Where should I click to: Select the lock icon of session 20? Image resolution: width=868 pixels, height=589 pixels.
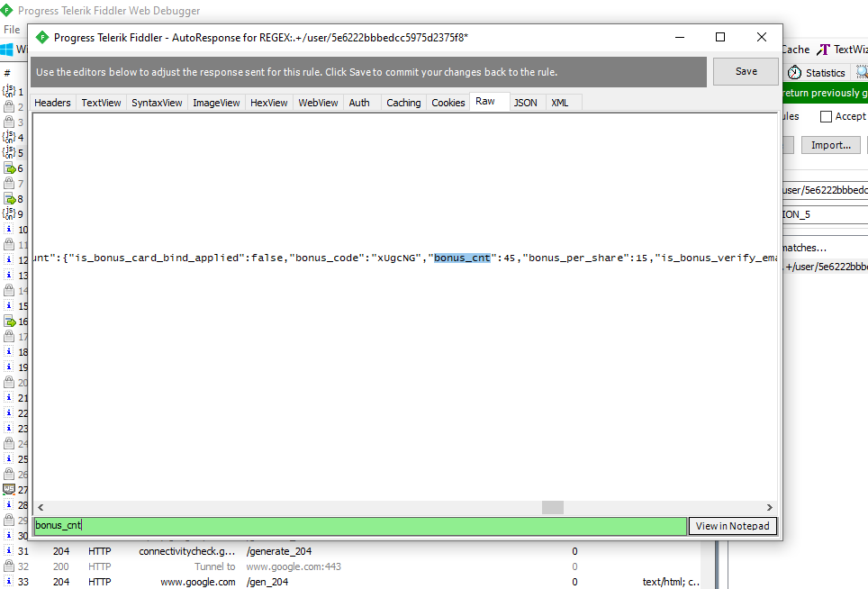click(9, 382)
